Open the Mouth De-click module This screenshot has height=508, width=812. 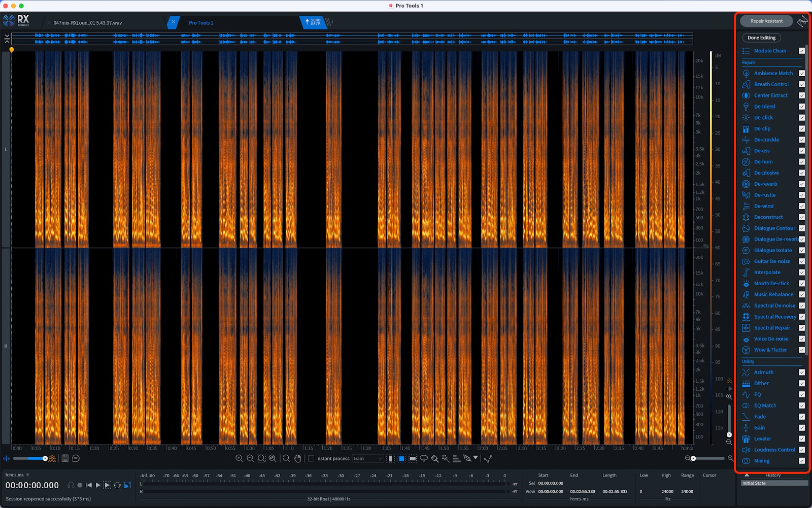771,284
